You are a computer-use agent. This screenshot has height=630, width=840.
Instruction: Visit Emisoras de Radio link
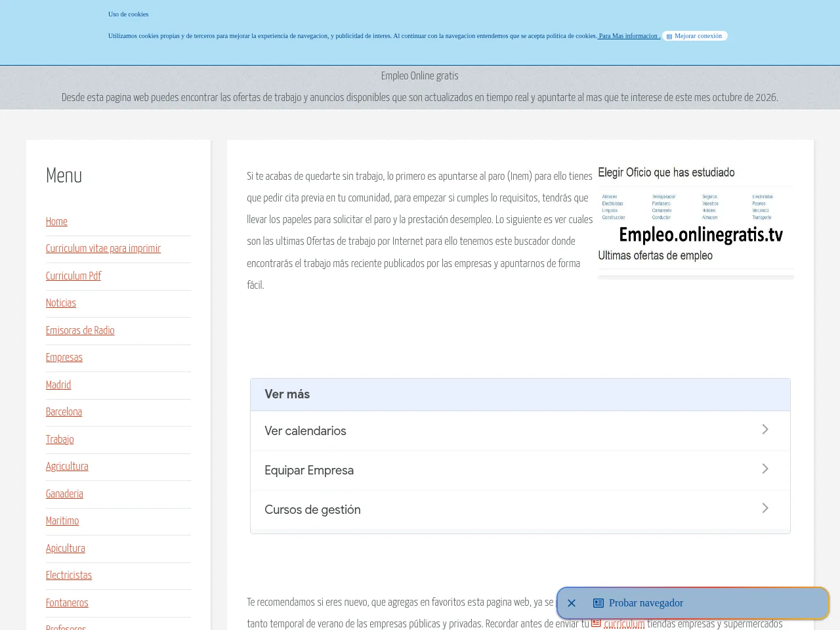[80, 331]
